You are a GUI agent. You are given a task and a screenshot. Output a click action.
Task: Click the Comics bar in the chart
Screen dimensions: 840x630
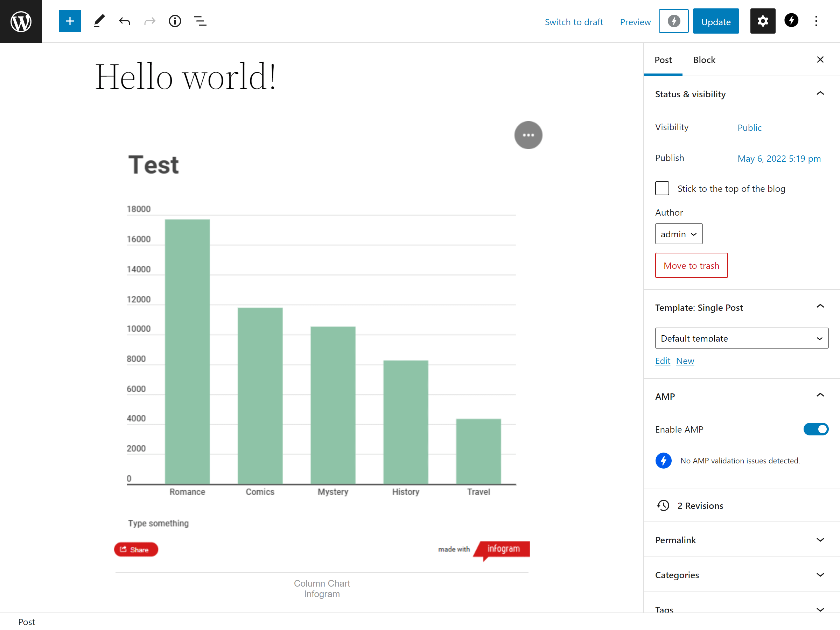click(x=260, y=396)
